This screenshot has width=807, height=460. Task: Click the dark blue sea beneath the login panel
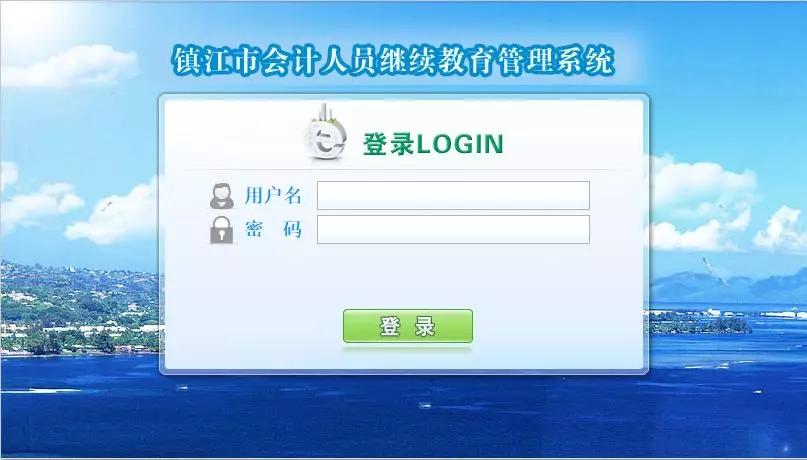(x=404, y=417)
